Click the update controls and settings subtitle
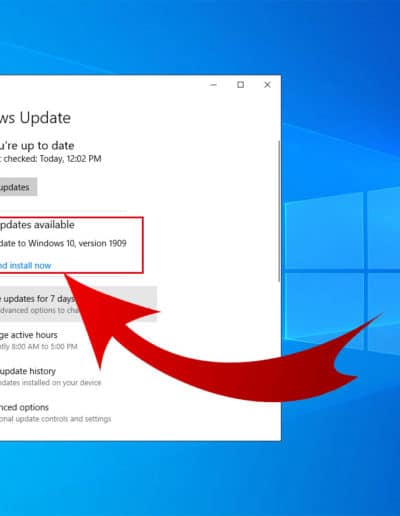Image resolution: width=400 pixels, height=516 pixels. (x=55, y=419)
